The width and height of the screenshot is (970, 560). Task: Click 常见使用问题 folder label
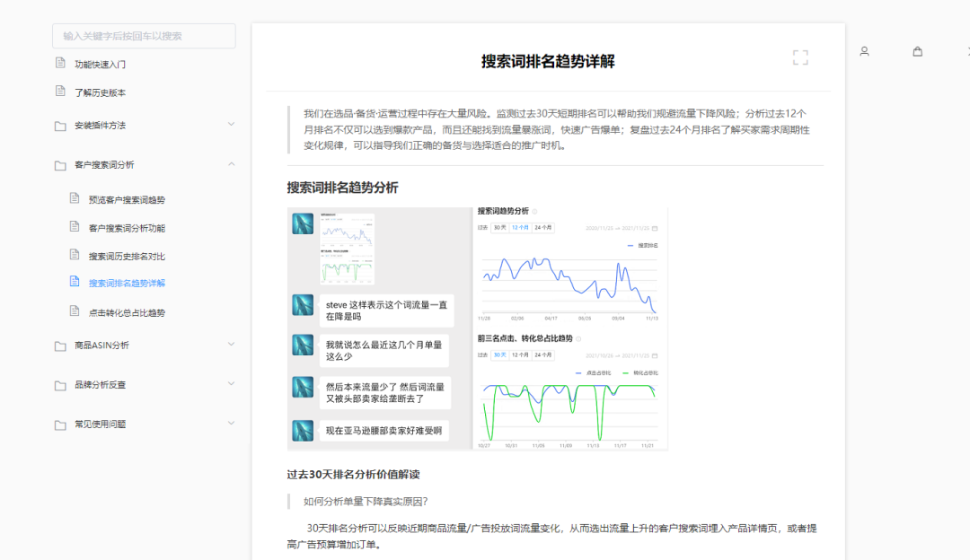point(101,424)
